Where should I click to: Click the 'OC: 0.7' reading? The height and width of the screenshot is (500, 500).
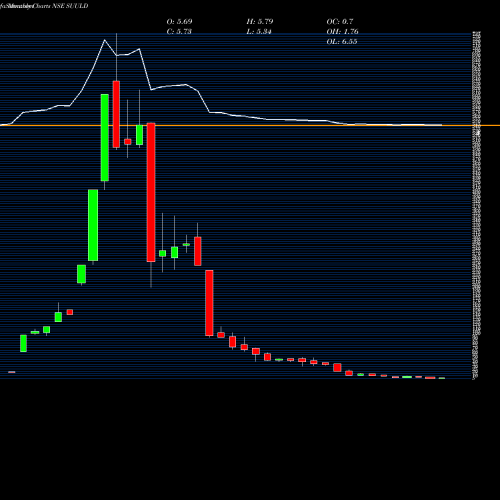pyautogui.click(x=340, y=22)
